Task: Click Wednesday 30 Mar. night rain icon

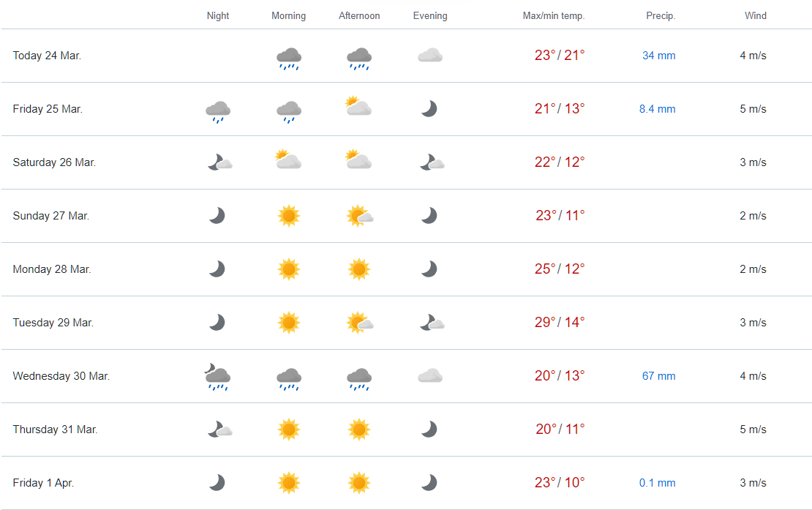Action: click(x=217, y=377)
